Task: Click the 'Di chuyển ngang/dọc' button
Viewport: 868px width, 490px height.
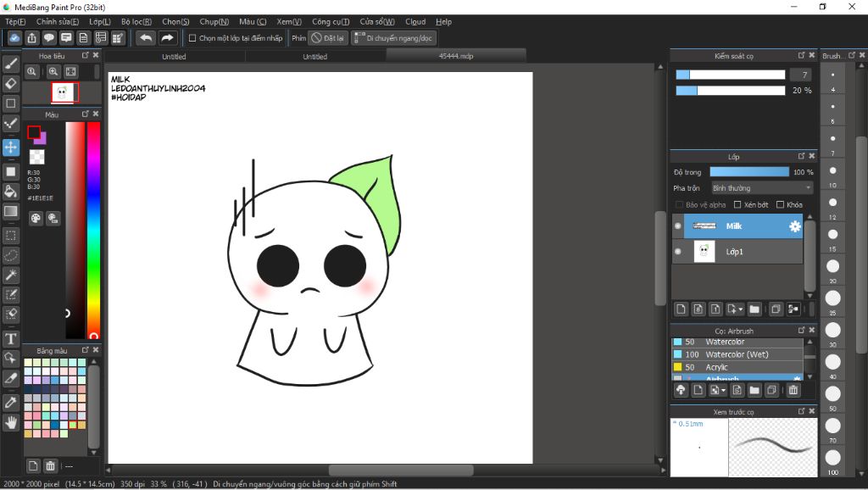Action: point(394,38)
